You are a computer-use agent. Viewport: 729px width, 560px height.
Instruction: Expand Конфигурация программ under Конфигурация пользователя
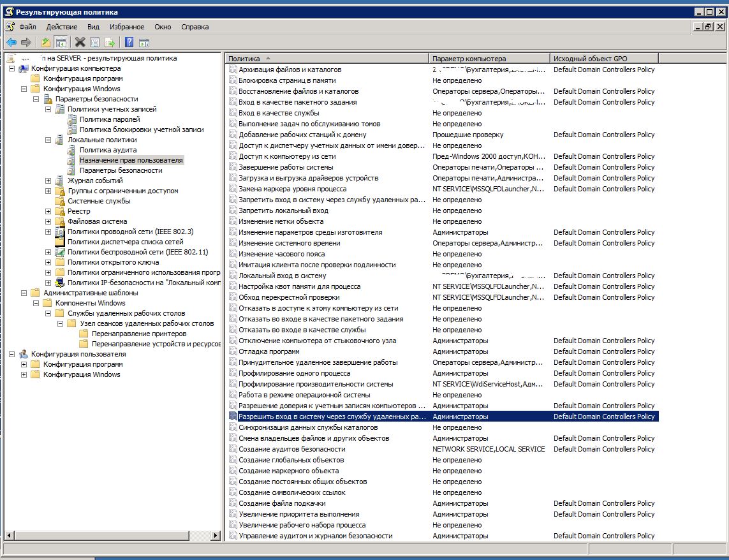tap(24, 364)
